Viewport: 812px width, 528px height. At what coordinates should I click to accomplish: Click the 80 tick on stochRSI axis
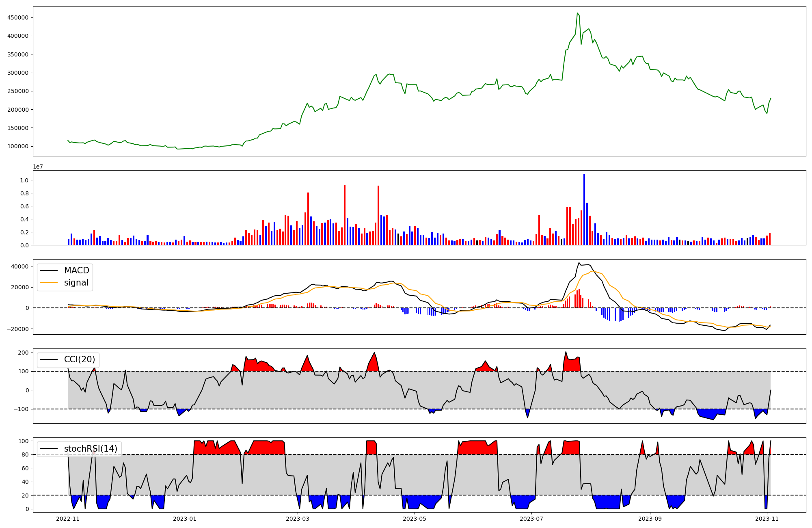tap(26, 455)
